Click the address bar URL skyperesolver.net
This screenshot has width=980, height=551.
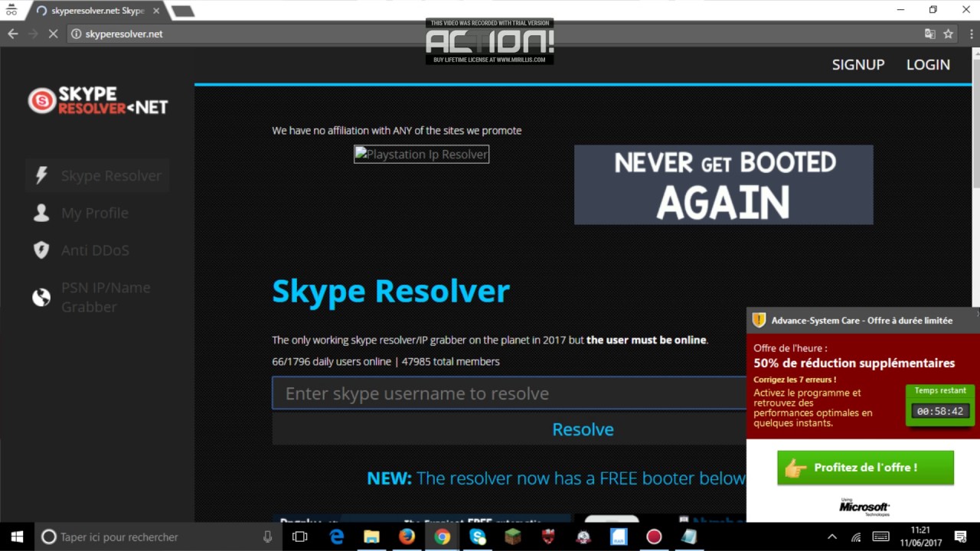(124, 34)
